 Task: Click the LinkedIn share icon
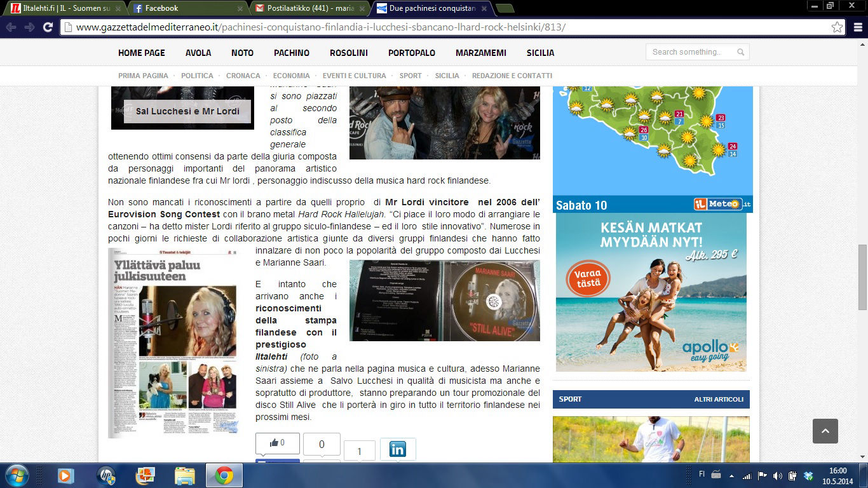point(398,449)
